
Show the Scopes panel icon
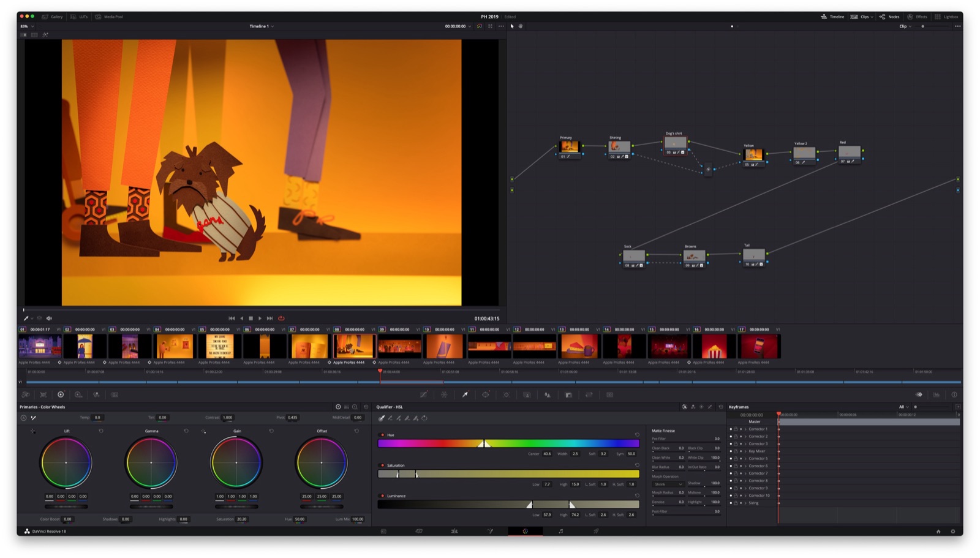pos(937,394)
